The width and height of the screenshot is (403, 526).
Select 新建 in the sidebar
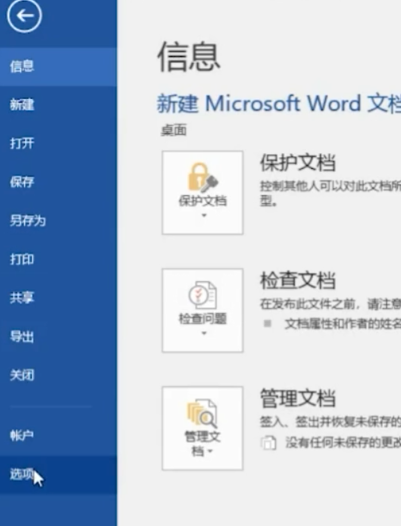[x=58, y=105]
